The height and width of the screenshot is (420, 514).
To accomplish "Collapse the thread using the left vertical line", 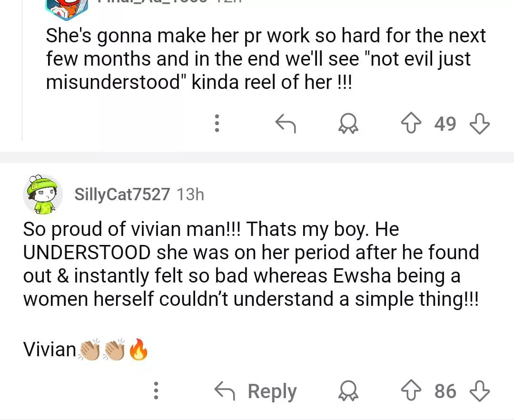I will (x=22, y=71).
